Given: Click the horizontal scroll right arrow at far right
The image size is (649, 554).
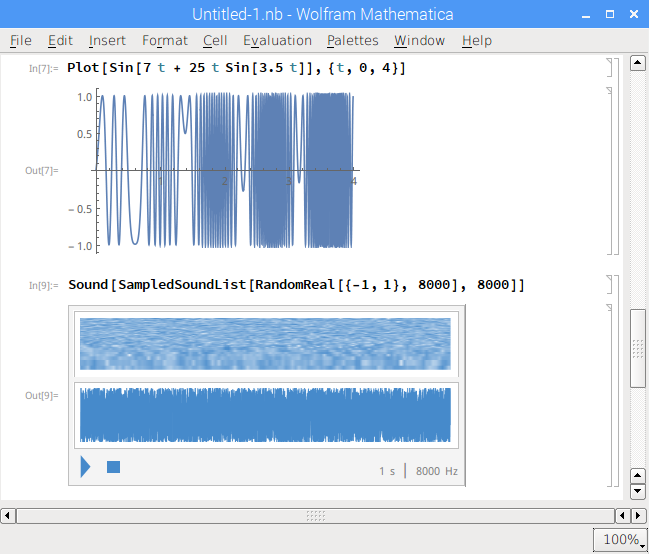Looking at the screenshot, I should (x=640, y=516).
